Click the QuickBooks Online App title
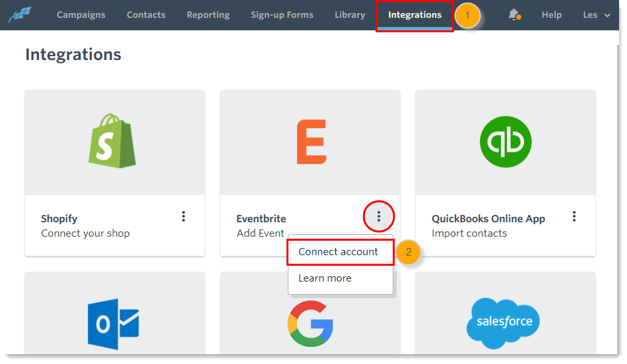The width and height of the screenshot is (627, 364). coord(488,218)
